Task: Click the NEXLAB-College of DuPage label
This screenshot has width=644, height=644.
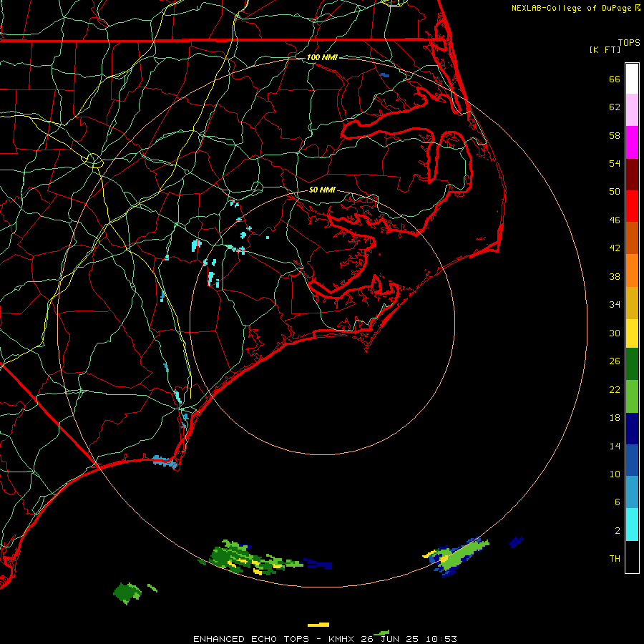Action: pos(571,8)
